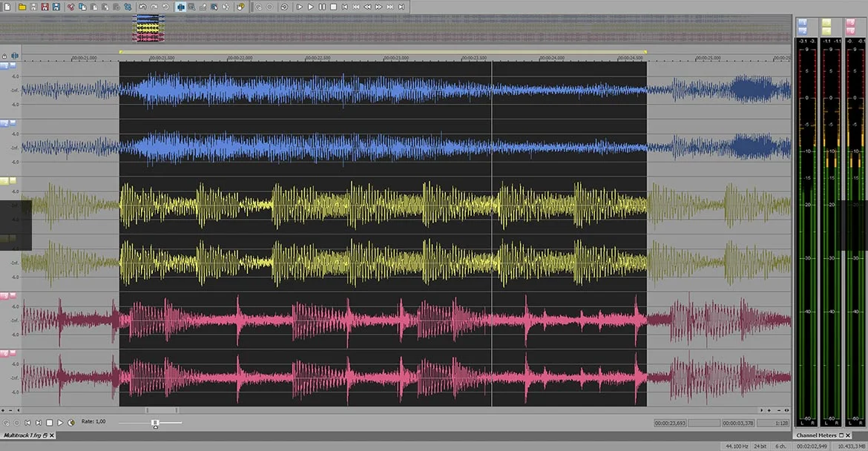This screenshot has height=451, width=868.
Task: Click the yellow loop region bar above waveform
Action: [383, 52]
